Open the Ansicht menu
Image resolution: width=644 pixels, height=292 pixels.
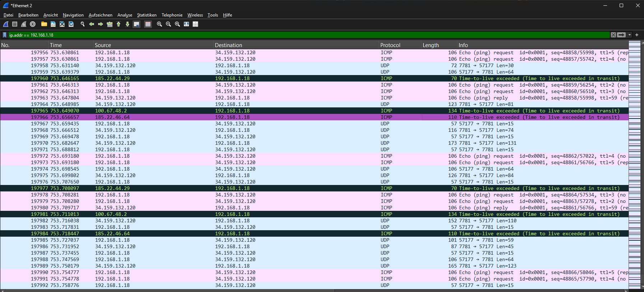[51, 15]
